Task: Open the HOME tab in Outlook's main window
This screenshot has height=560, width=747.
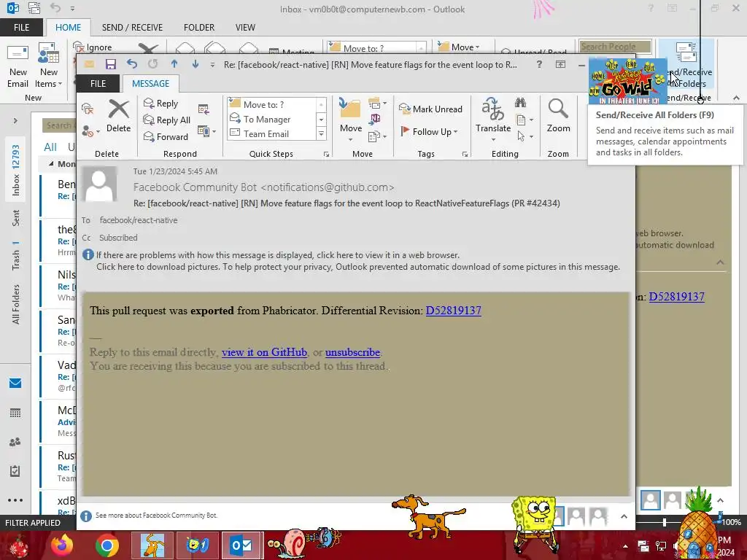Action: tap(68, 28)
